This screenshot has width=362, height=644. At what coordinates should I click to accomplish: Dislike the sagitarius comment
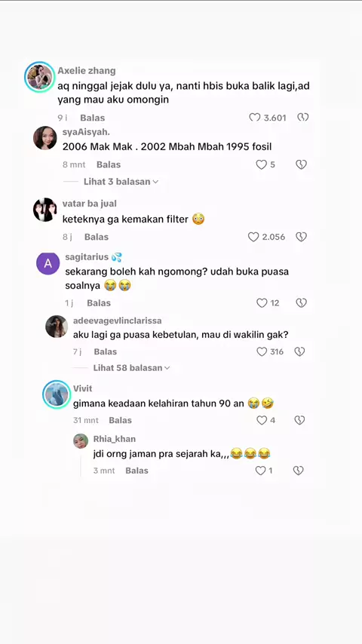tap(301, 303)
